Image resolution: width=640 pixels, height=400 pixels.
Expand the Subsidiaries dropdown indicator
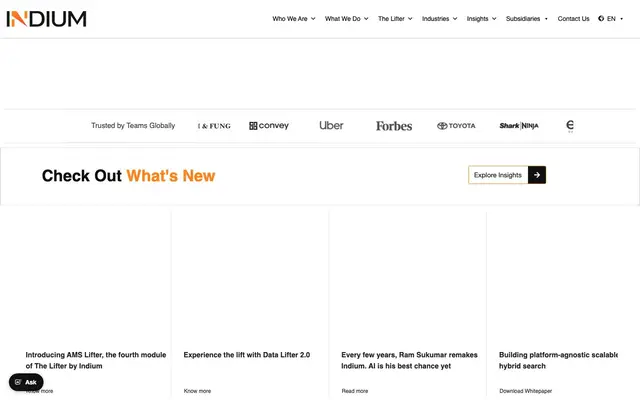click(546, 19)
